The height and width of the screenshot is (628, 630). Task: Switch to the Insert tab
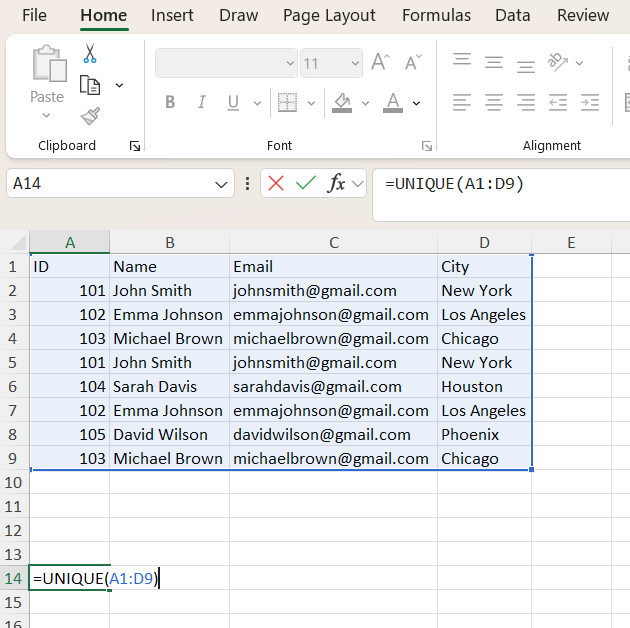pos(172,16)
